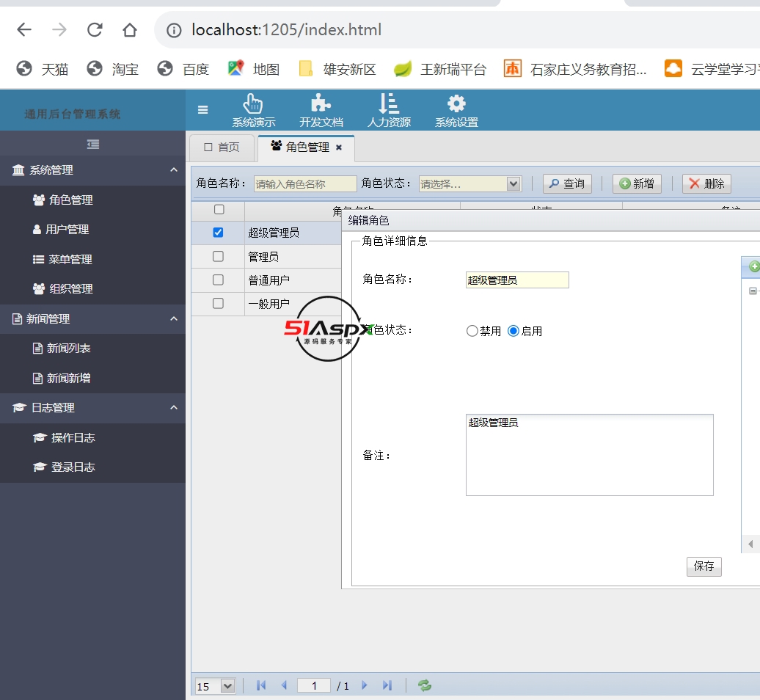Go to the first page

tap(260, 685)
